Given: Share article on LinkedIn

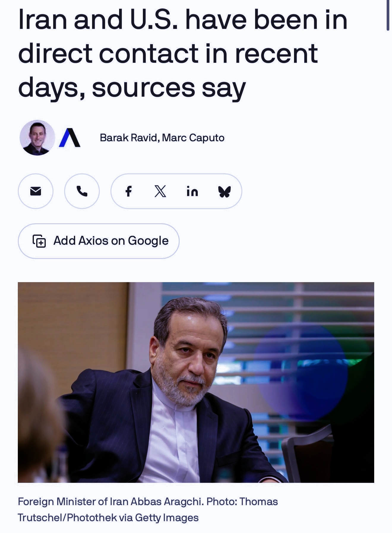Looking at the screenshot, I should pos(192,191).
